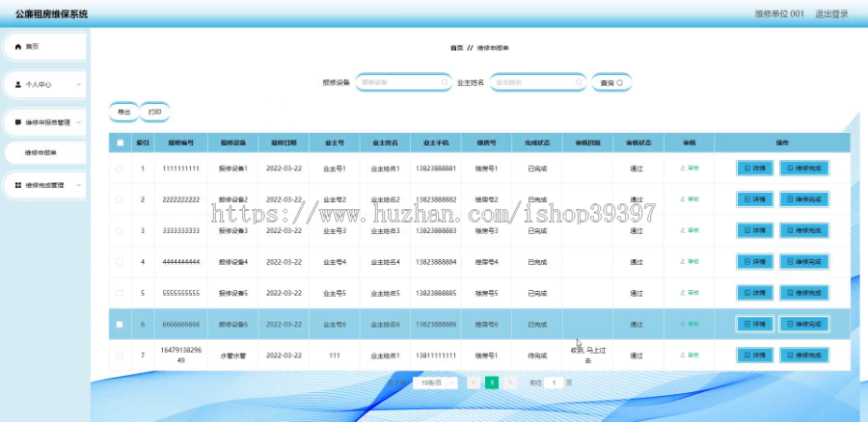Click the 待完成 status cell
The image size is (868, 422).
537,356
